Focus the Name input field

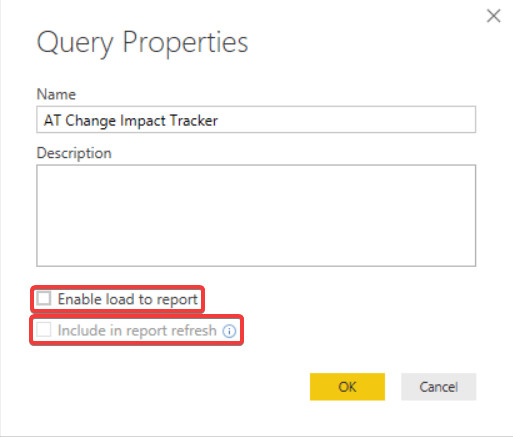[x=256, y=119]
